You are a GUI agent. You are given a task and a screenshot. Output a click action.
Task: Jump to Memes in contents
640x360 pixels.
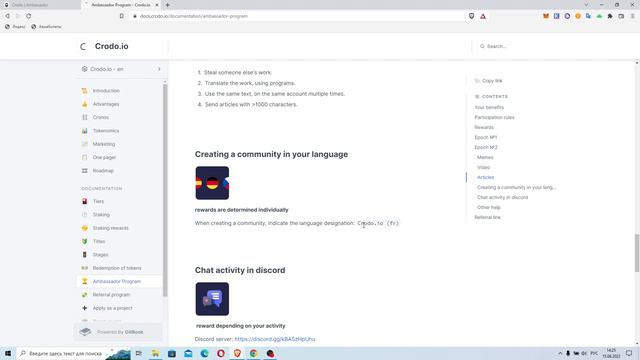click(485, 158)
